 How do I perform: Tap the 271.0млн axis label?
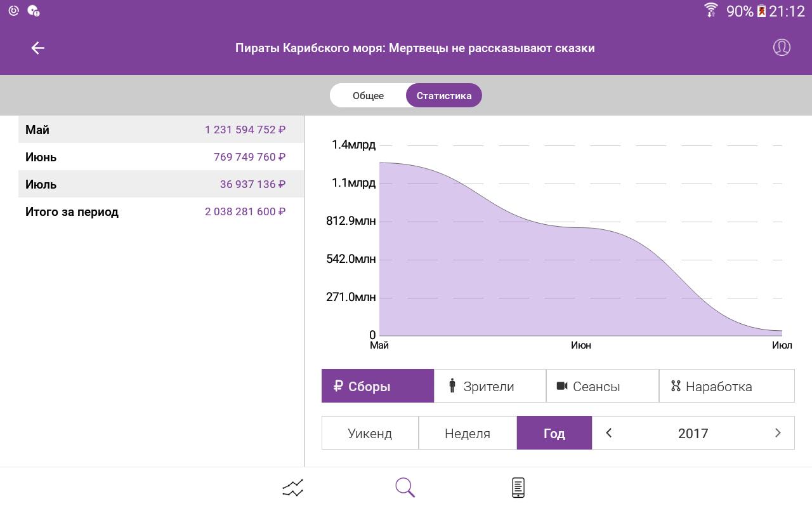[351, 297]
